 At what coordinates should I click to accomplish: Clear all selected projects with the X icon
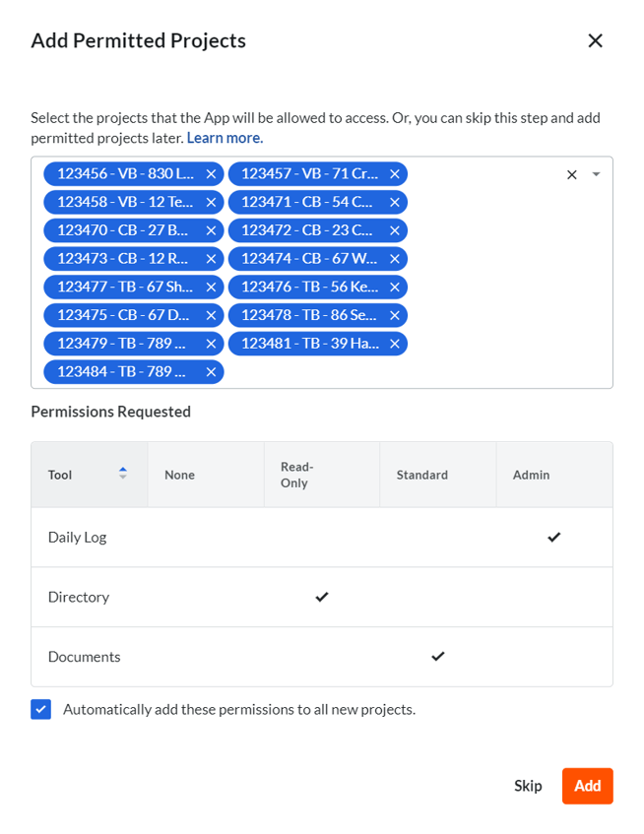571,173
